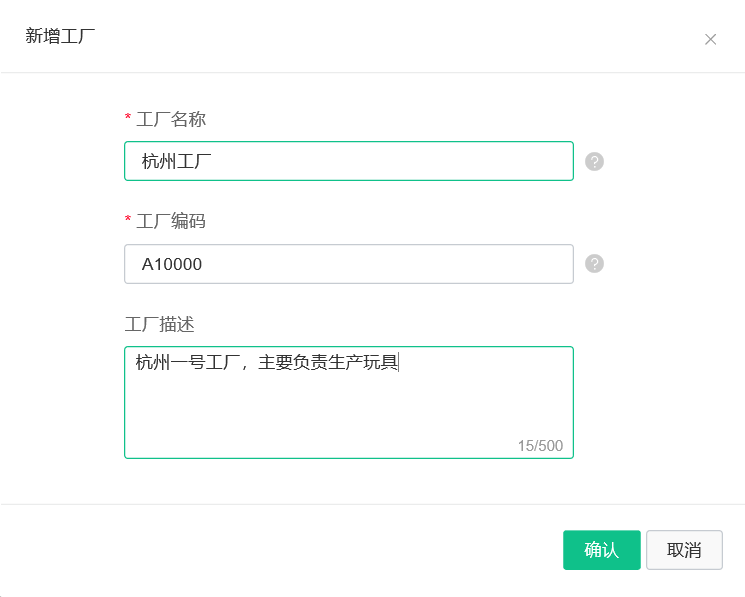Confirm with the green 确认 button

coord(602,550)
